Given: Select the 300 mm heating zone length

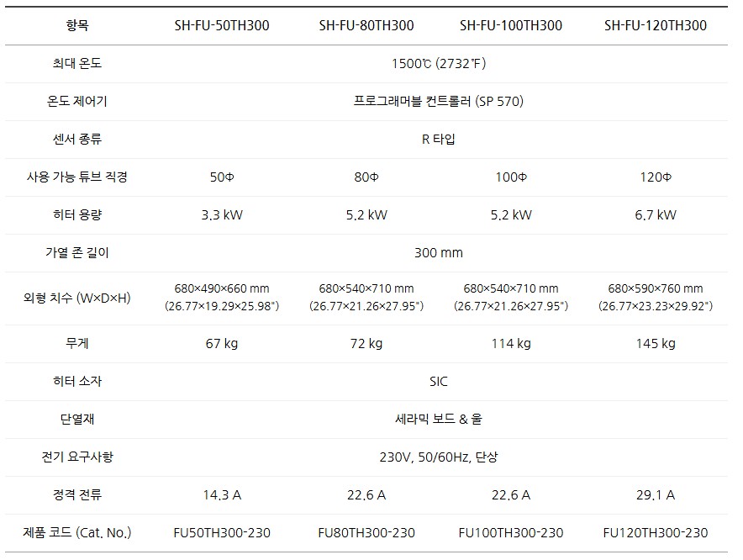Looking at the screenshot, I should coord(438,253).
